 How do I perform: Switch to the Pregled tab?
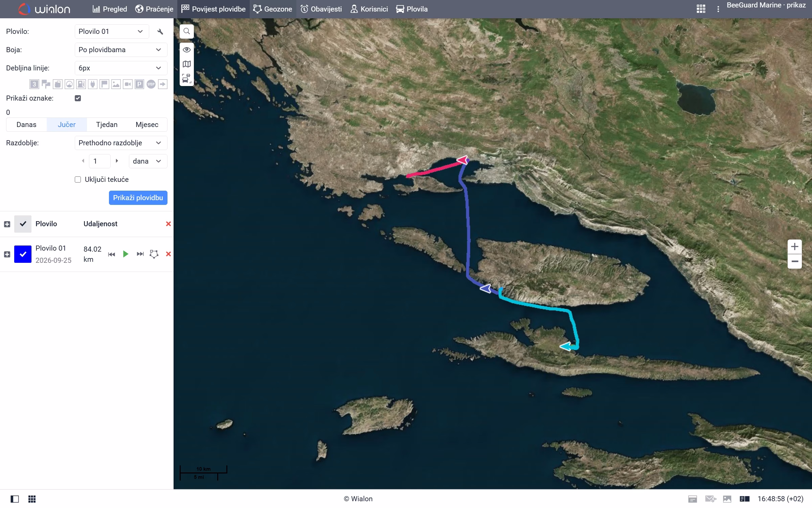(110, 9)
